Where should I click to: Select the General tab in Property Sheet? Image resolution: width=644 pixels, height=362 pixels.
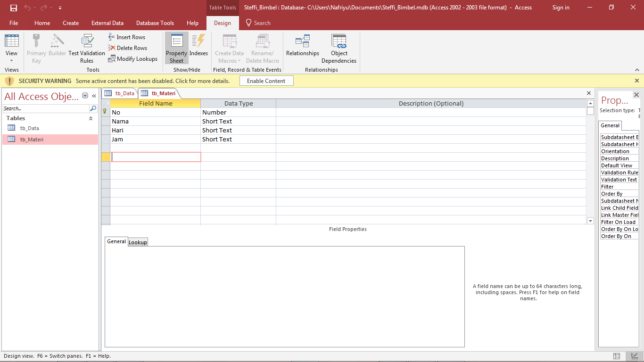[610, 126]
